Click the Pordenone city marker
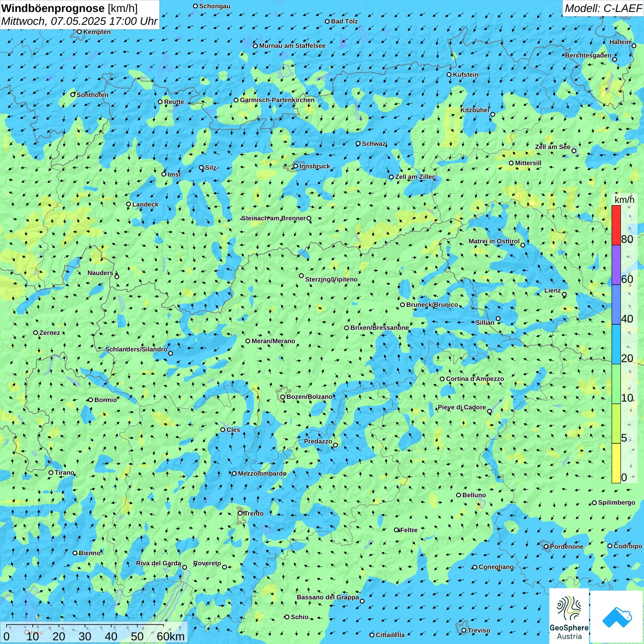This screenshot has height=644, width=644. [546, 547]
